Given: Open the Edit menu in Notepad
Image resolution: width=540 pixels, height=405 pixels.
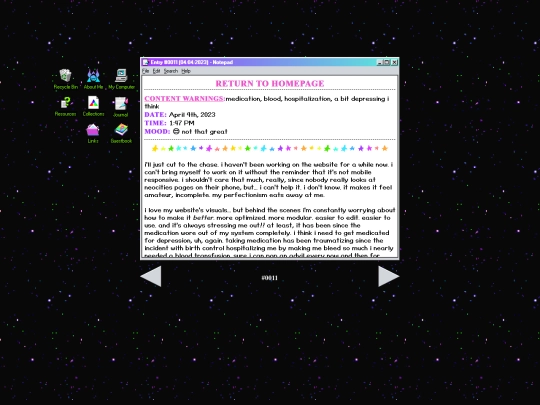Looking at the screenshot, I should (x=156, y=71).
